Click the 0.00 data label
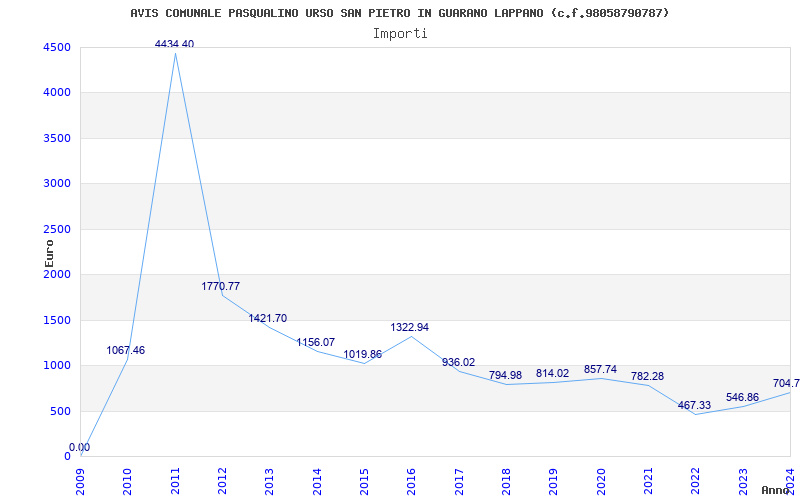800x500 pixels. pyautogui.click(x=80, y=447)
